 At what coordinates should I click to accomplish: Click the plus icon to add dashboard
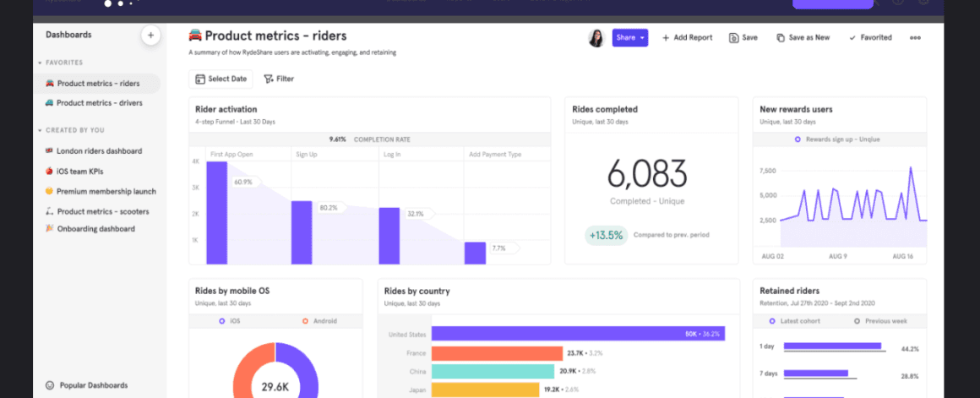[150, 35]
